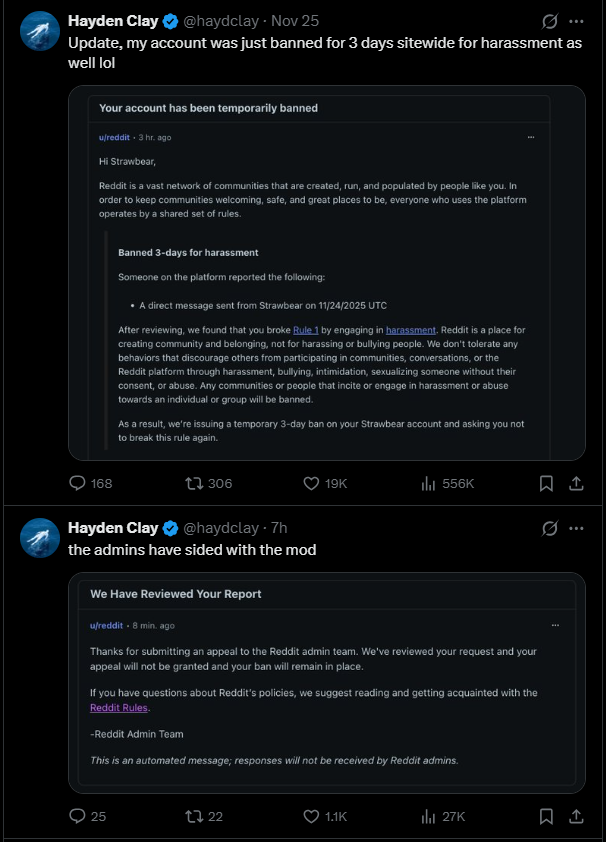Viewport: 606px width, 842px height.
Task: Bookmark the 7h-old tweet
Action: tap(546, 816)
